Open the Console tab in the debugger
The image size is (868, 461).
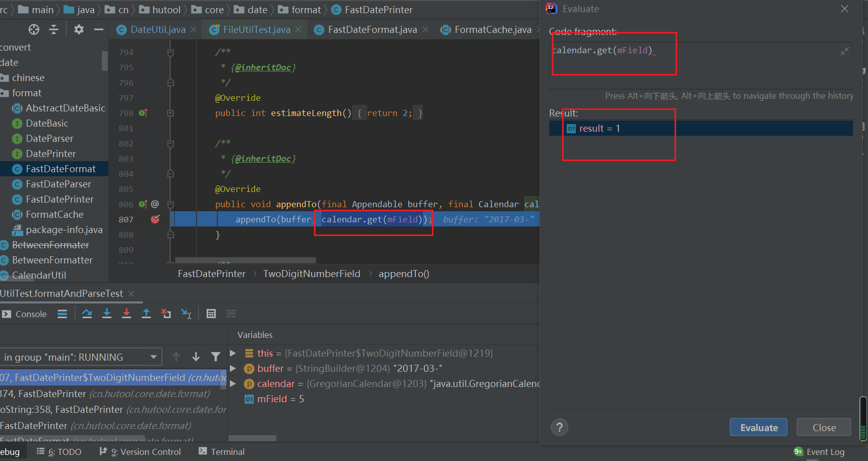[25, 314]
